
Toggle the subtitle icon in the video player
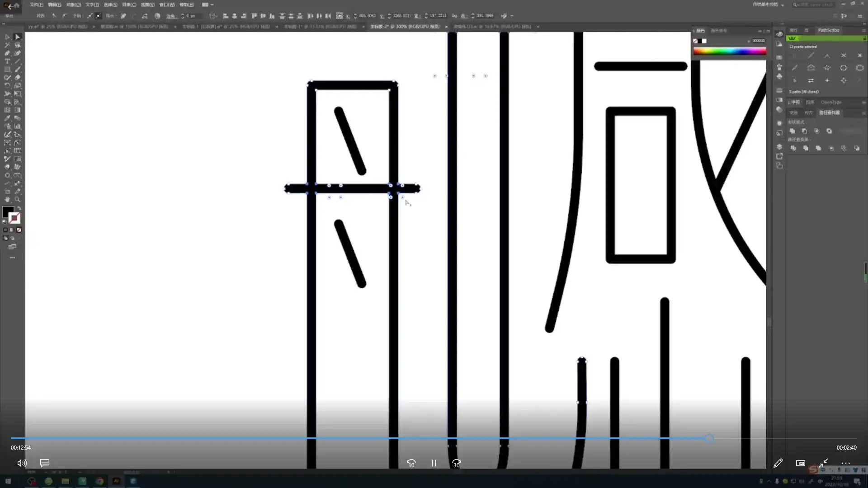44,463
